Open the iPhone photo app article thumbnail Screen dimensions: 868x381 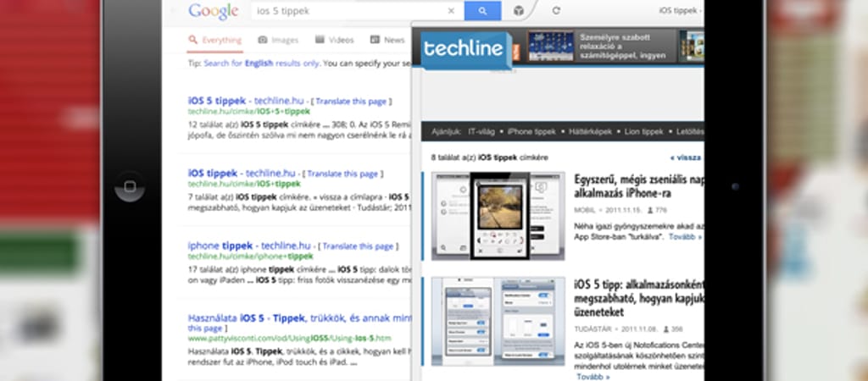pos(498,216)
